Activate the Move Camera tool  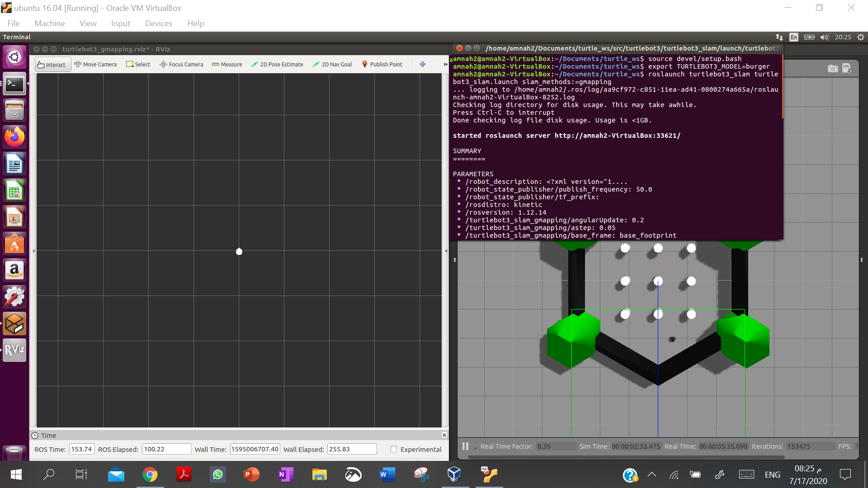click(95, 64)
